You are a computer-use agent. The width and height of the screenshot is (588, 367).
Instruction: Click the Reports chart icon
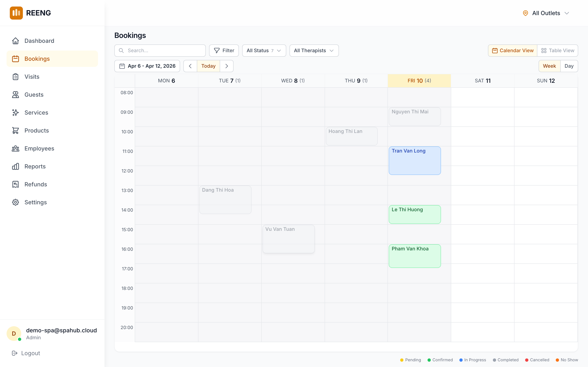(16, 166)
